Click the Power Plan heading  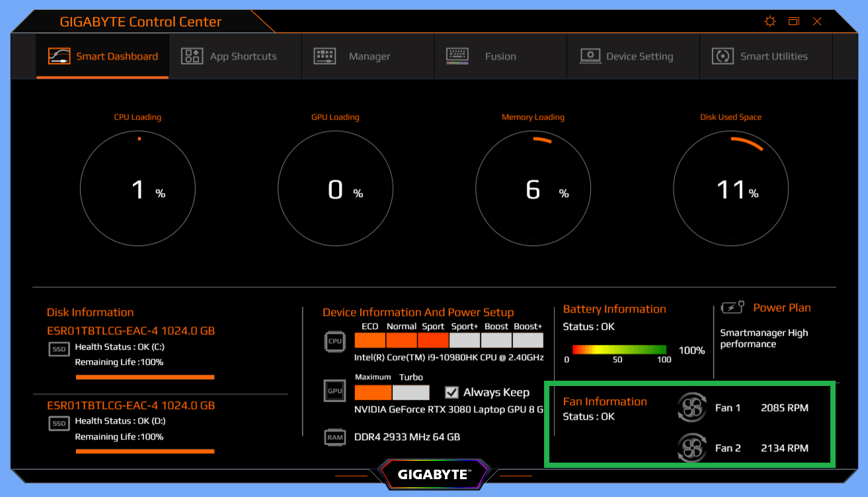click(782, 307)
